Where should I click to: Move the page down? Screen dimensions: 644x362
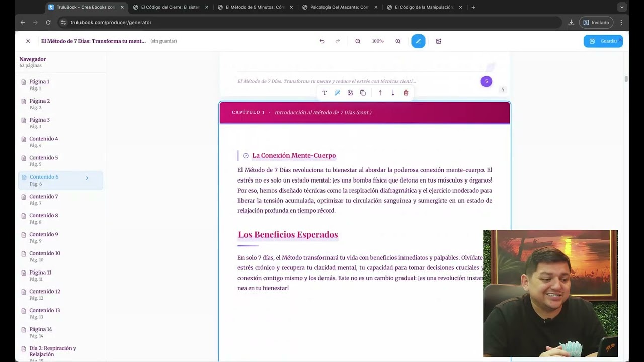coord(393,93)
